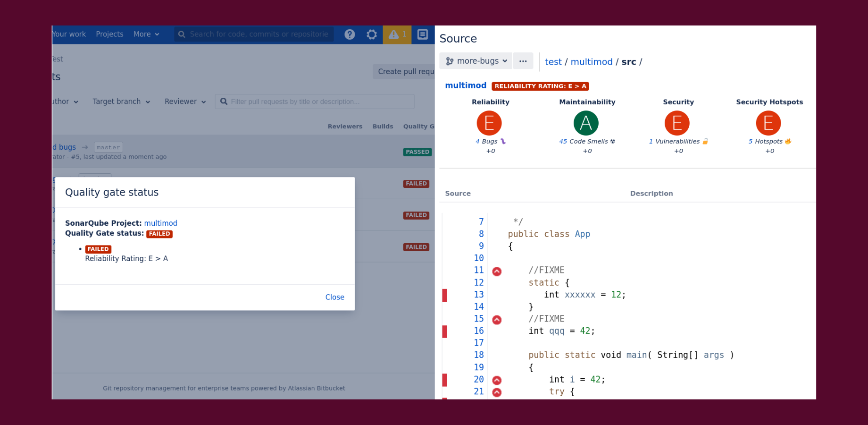Screen dimensions: 868x425
Task: Close the Quality gate status dialog
Action: pyautogui.click(x=335, y=297)
